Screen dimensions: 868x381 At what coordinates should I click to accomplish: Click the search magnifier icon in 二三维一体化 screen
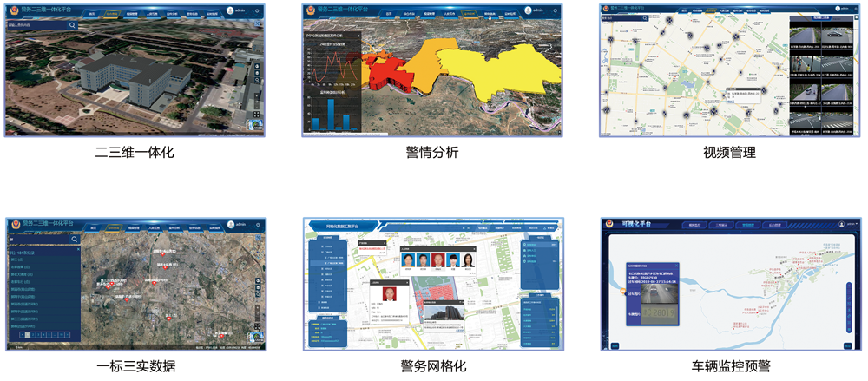(73, 26)
